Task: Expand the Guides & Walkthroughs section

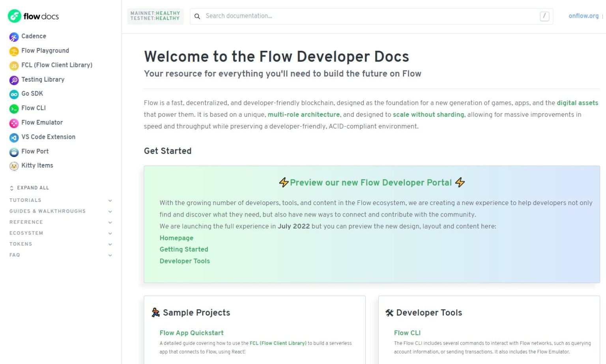Action: (x=110, y=212)
